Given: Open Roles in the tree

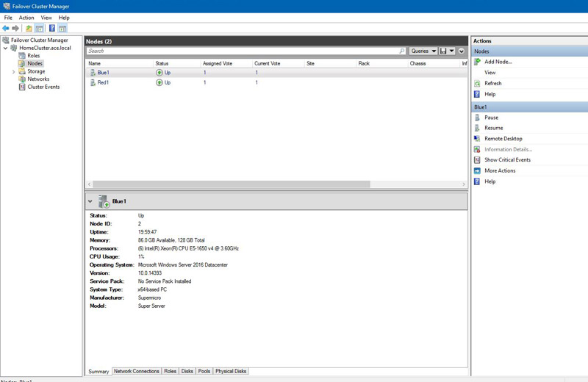Looking at the screenshot, I should [33, 56].
